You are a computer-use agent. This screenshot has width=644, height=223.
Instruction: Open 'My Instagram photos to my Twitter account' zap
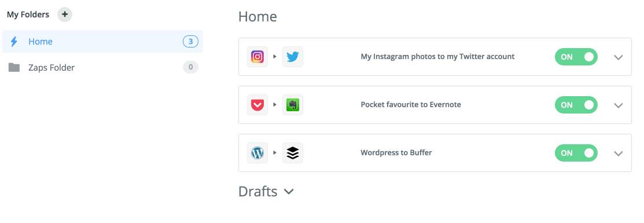pos(437,57)
